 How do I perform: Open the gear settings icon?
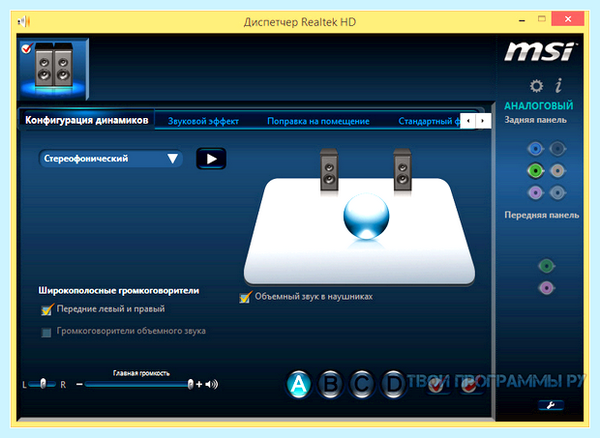coord(536,86)
